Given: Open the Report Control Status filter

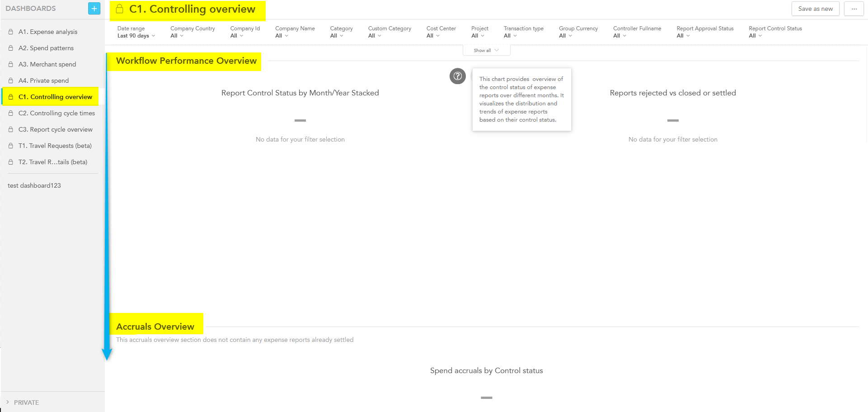Looking at the screenshot, I should click(775, 32).
